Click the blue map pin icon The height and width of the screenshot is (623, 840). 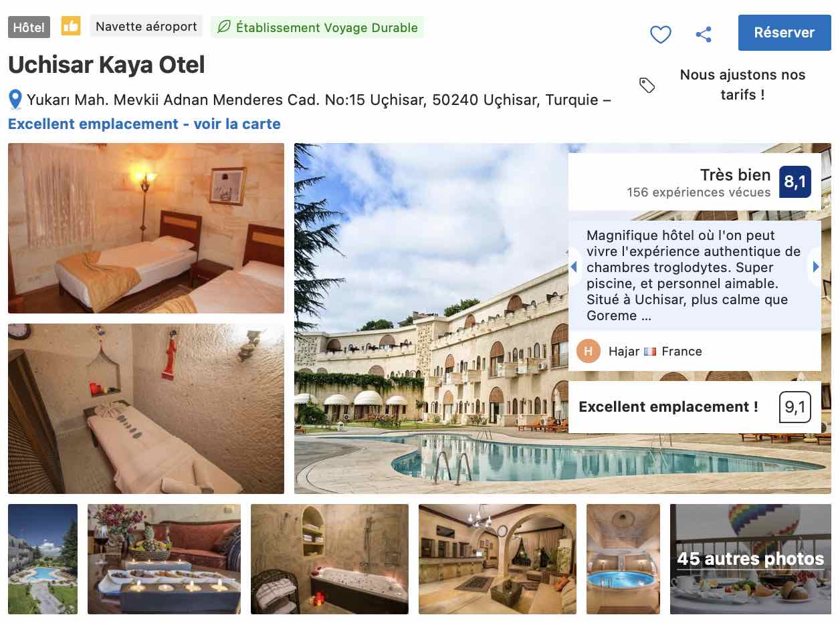click(15, 100)
